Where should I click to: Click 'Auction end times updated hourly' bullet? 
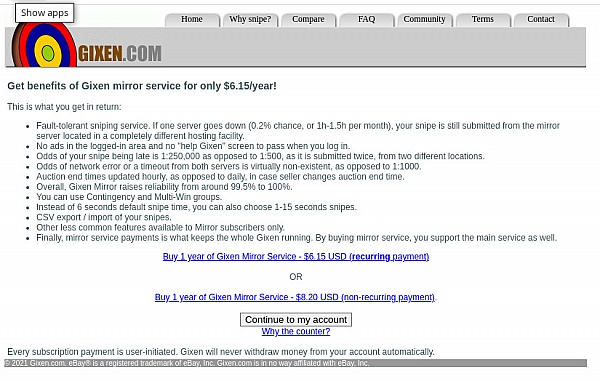(220, 177)
